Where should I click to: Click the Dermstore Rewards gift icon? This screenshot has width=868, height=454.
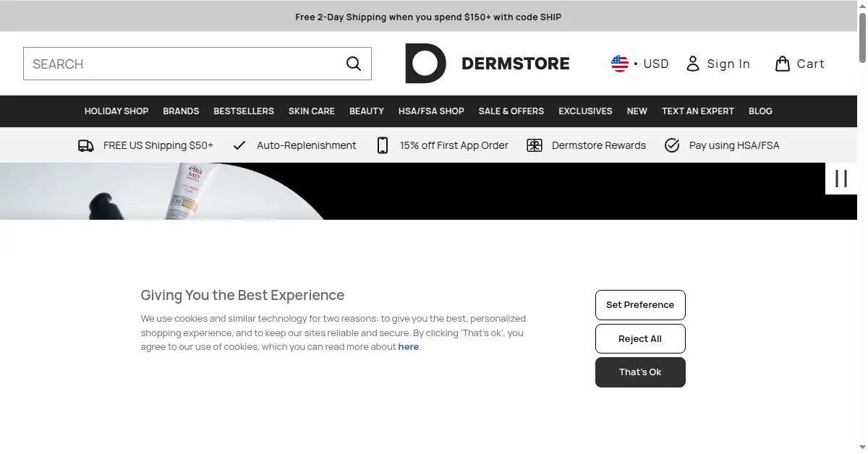tap(535, 145)
